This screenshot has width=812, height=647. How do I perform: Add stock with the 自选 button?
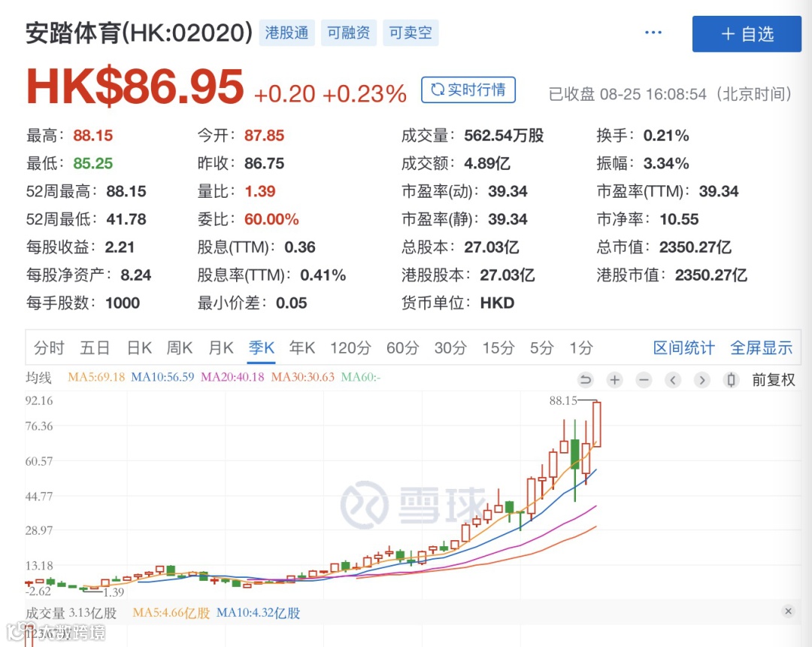(x=747, y=34)
